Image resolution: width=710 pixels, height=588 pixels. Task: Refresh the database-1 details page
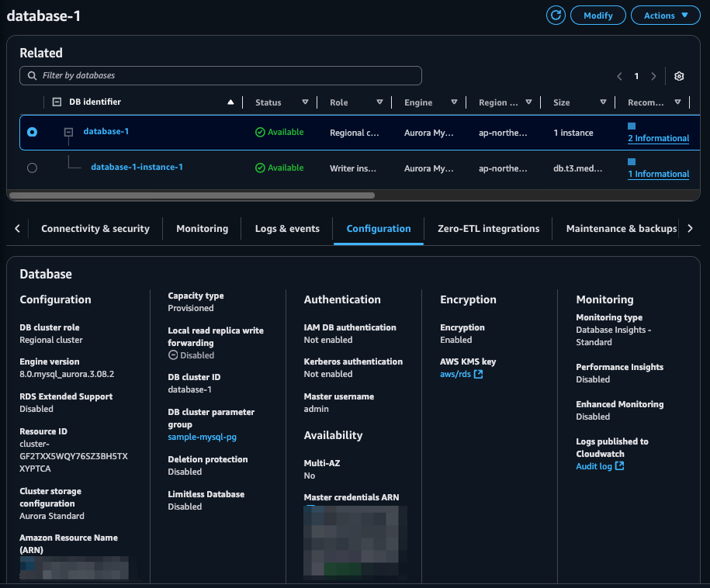click(556, 16)
